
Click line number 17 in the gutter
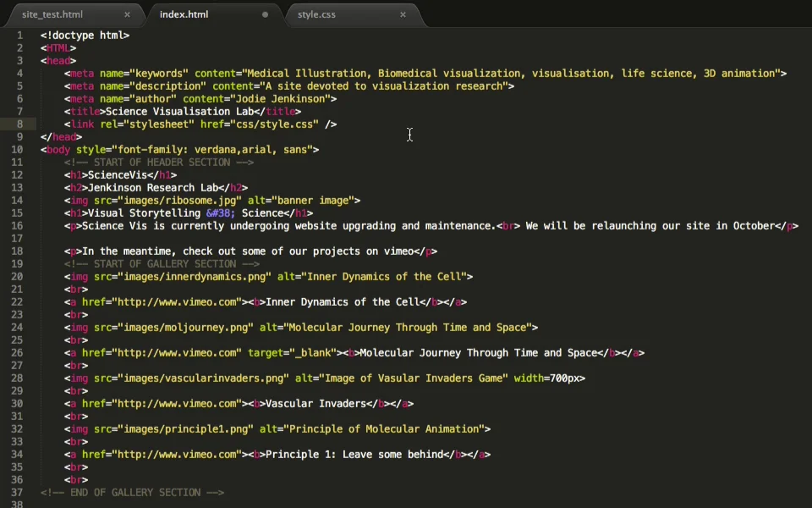17,239
